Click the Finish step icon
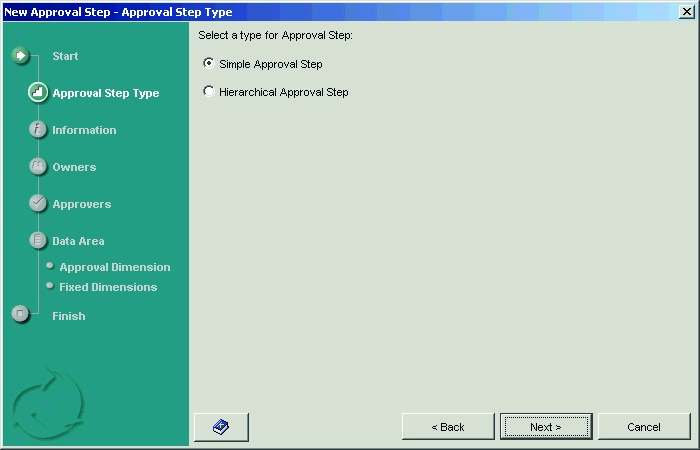This screenshot has width=700, height=450. 21,314
